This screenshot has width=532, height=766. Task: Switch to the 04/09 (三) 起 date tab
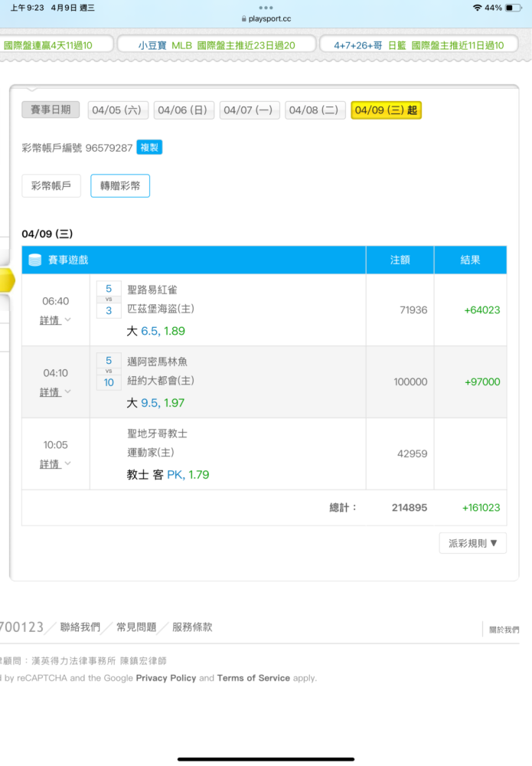(x=386, y=110)
